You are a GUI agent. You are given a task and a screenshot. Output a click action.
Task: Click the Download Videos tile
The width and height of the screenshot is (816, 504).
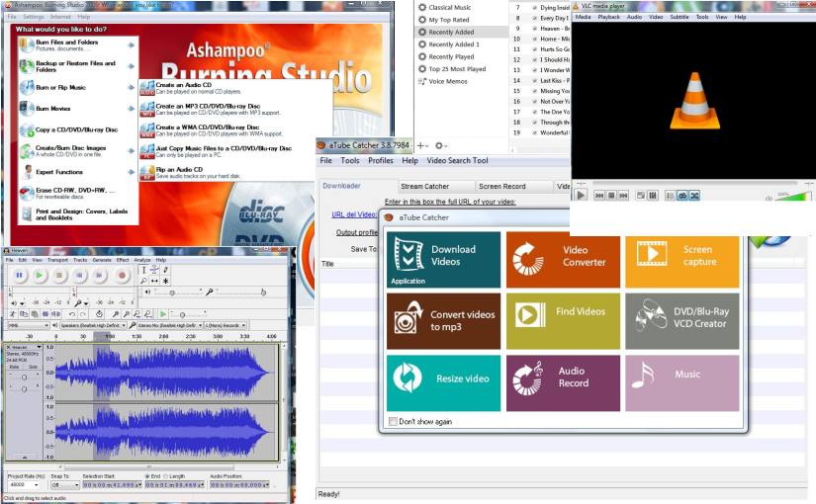pyautogui.click(x=443, y=260)
